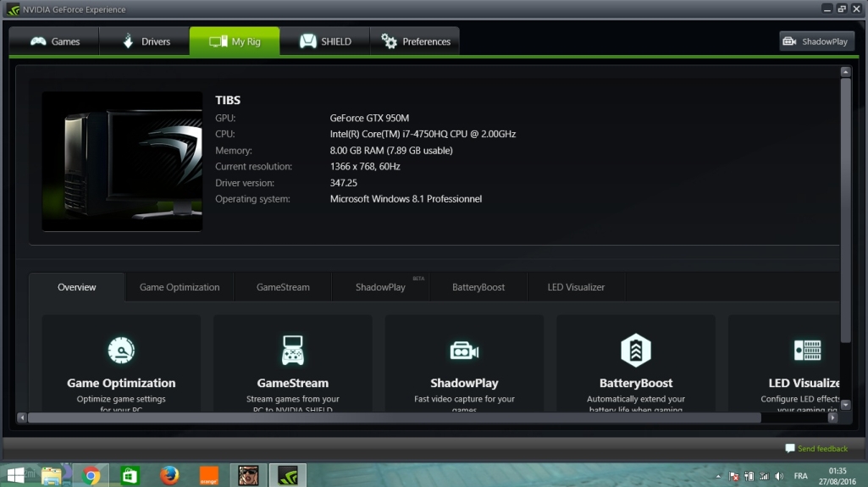Image resolution: width=868 pixels, height=487 pixels.
Task: Switch to the Games tab
Action: pos(54,42)
